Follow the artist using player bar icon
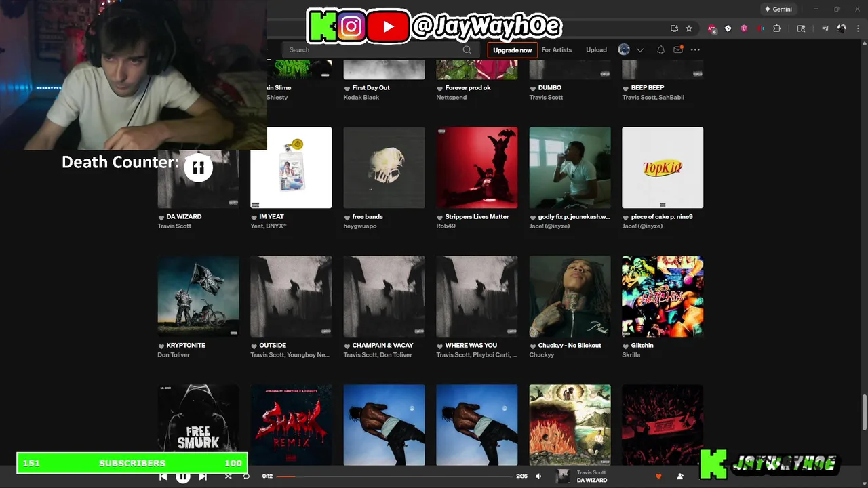Image resolution: width=868 pixels, height=488 pixels. click(x=680, y=476)
